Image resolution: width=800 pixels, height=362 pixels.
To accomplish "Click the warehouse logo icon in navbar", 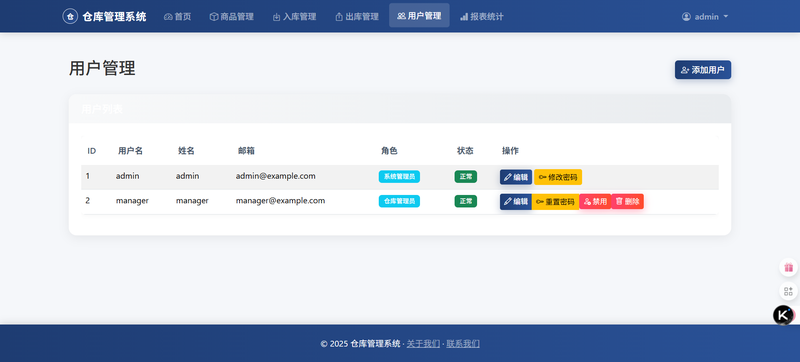I will (70, 16).
